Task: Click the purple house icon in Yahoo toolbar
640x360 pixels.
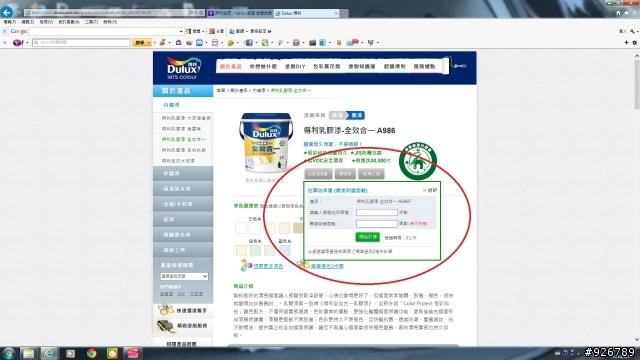Action: click(x=178, y=42)
